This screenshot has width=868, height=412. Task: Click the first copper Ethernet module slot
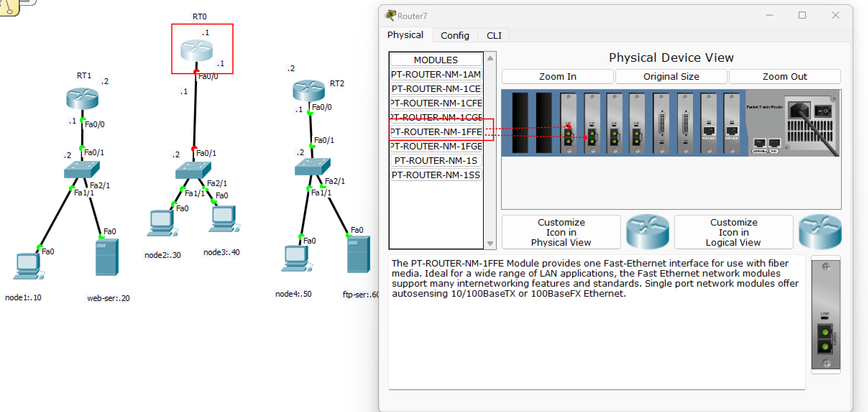[709, 123]
